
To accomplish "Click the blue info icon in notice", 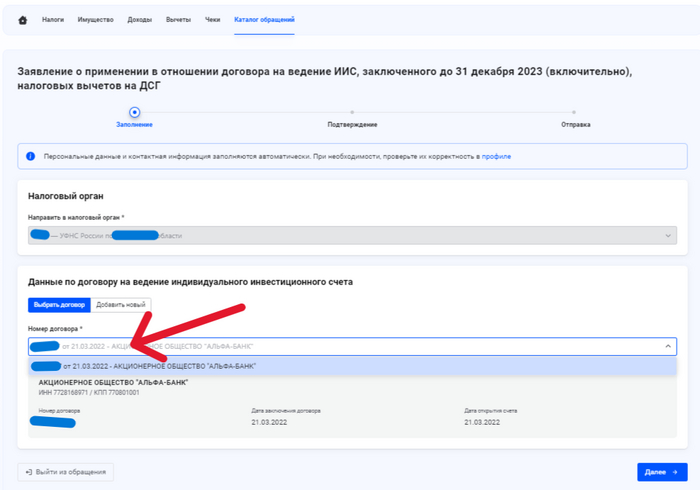I will pyautogui.click(x=30, y=156).
